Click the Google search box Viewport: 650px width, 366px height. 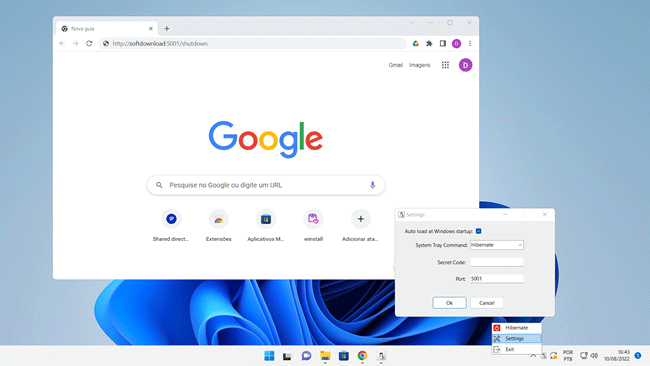coord(266,185)
